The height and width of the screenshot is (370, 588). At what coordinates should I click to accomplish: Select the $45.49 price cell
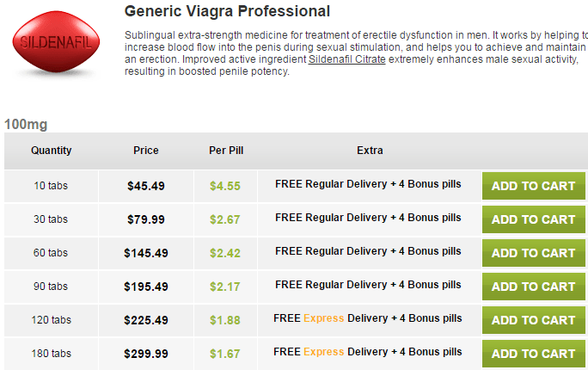[x=146, y=186]
